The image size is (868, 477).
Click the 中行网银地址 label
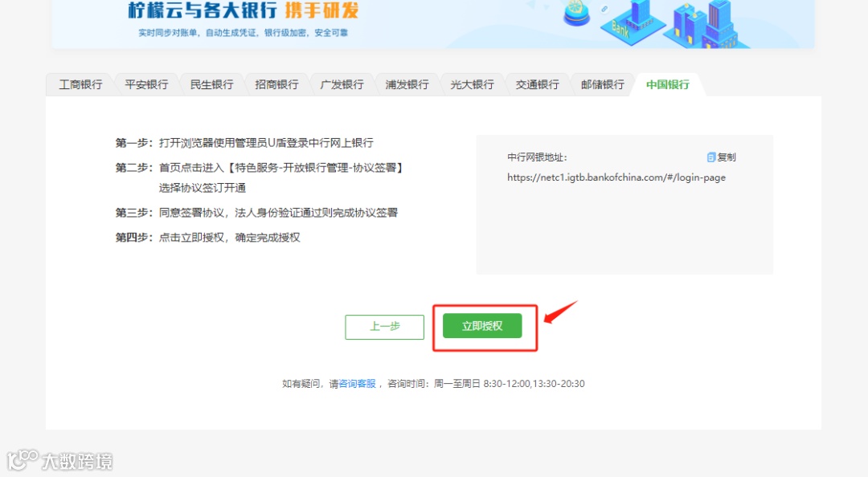(x=537, y=157)
